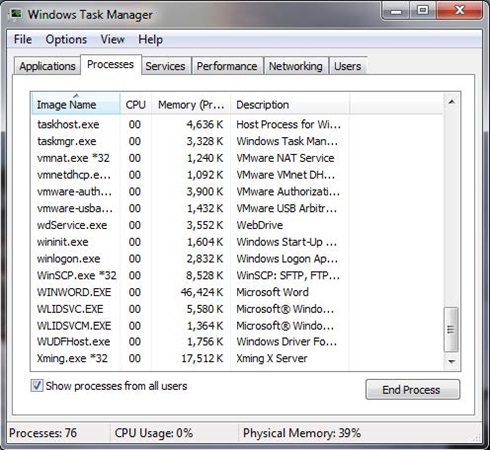The width and height of the screenshot is (490, 450).
Task: Click the Xming X Server description
Action: coord(272,358)
